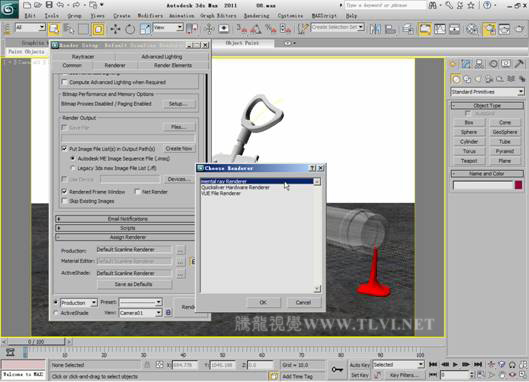
Task: Select the Rotate tool in main toolbar
Action: pyautogui.click(x=130, y=29)
